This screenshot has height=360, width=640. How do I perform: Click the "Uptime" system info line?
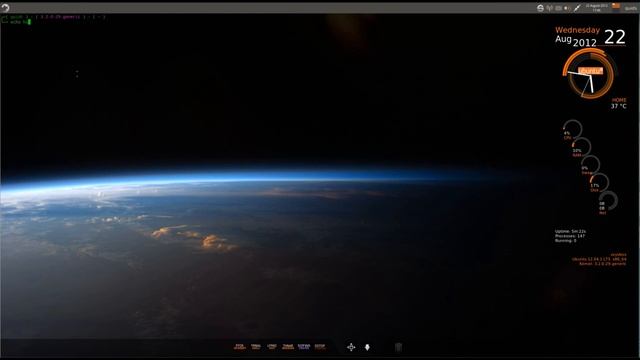[x=570, y=231]
